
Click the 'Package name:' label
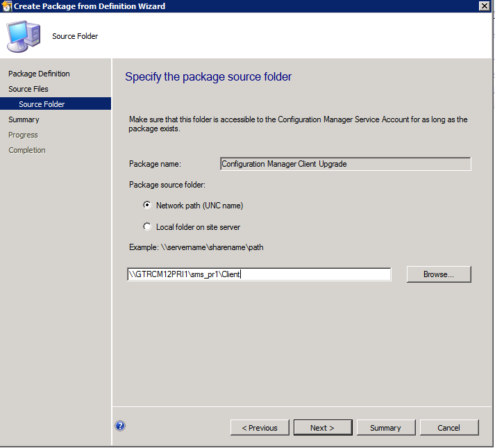(155, 164)
